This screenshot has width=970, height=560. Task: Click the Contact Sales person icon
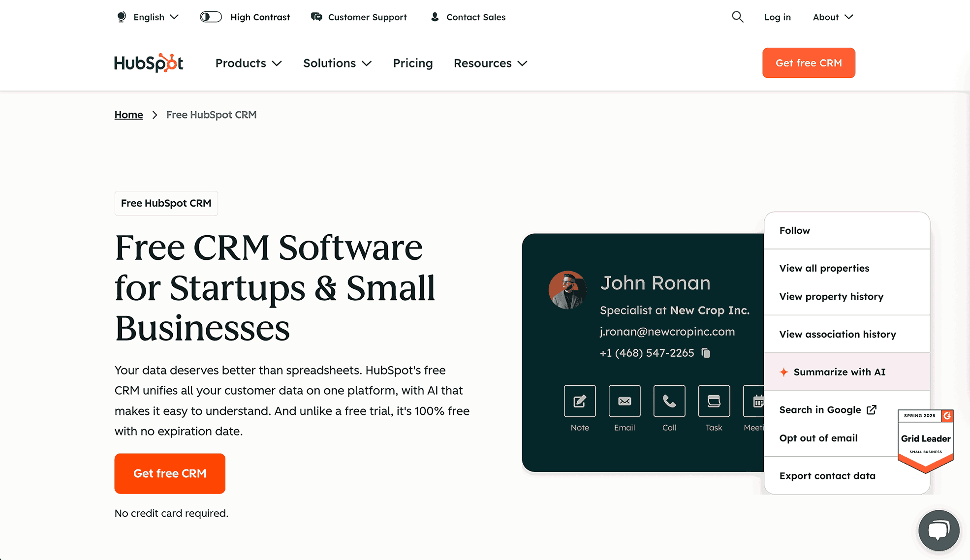(435, 17)
